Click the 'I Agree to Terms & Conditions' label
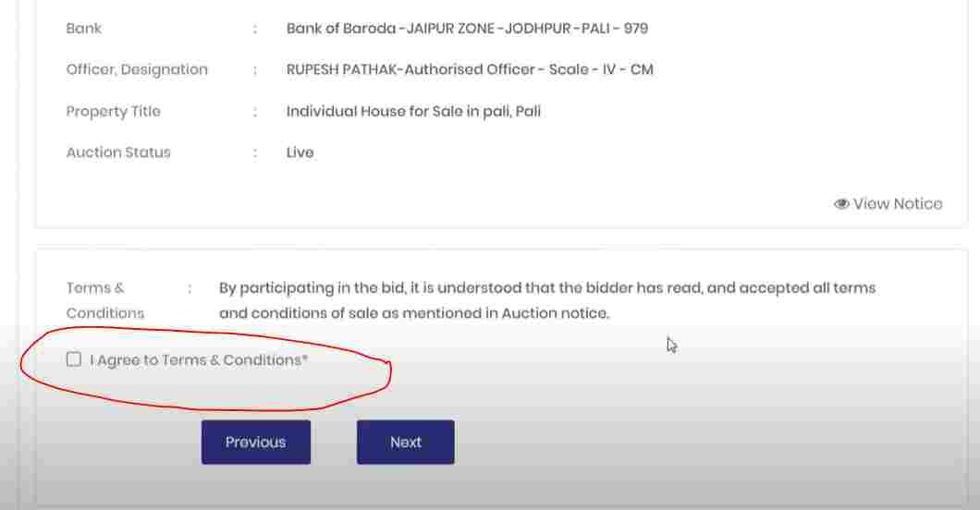Viewport: 980px width, 510px height. 199,360
